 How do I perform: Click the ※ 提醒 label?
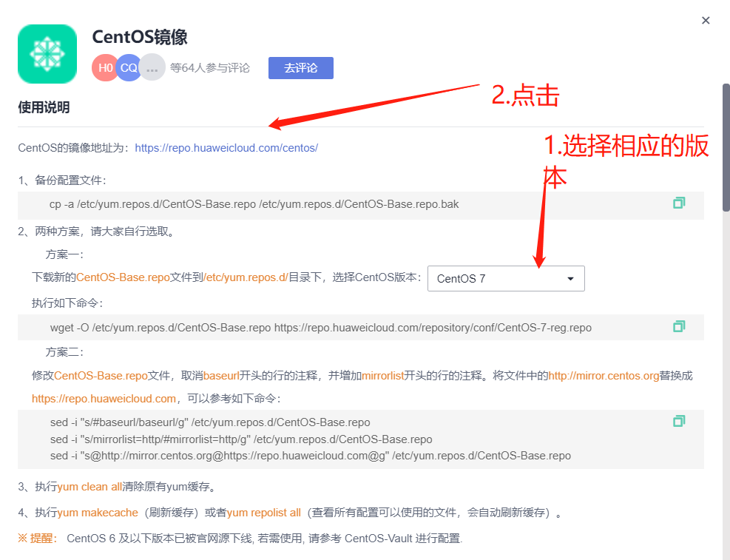click(x=38, y=538)
